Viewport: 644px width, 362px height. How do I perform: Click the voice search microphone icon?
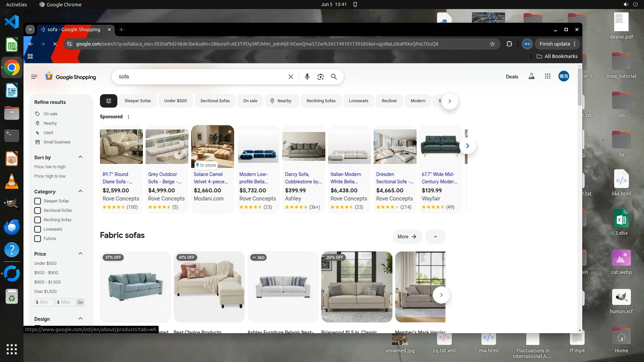point(307,77)
